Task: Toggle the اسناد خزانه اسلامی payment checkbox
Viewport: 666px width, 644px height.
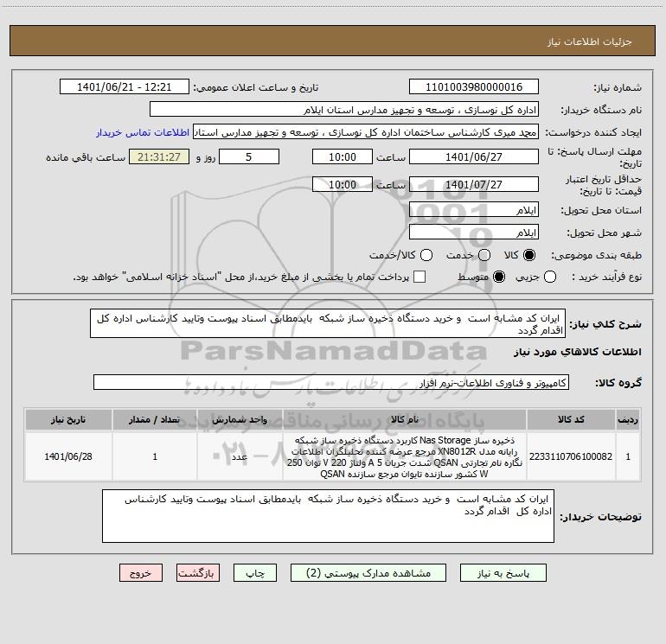Action: coord(419,277)
